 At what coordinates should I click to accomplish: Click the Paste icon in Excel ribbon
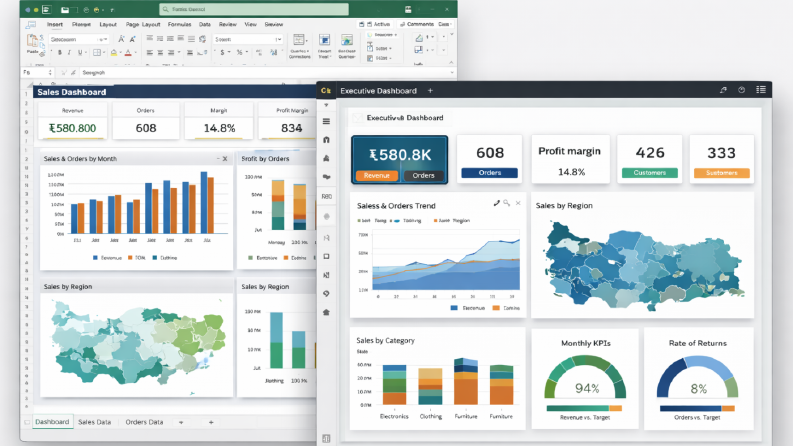[32, 42]
